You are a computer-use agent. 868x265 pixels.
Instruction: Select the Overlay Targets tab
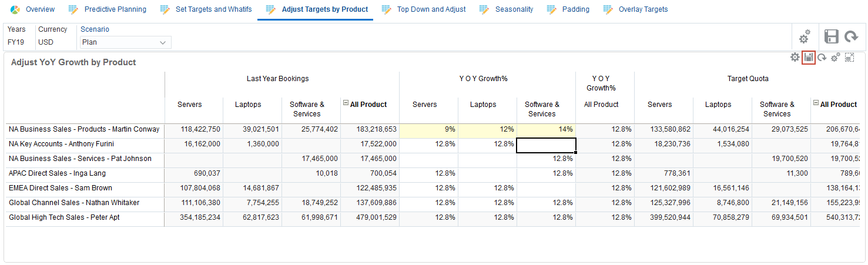point(643,9)
